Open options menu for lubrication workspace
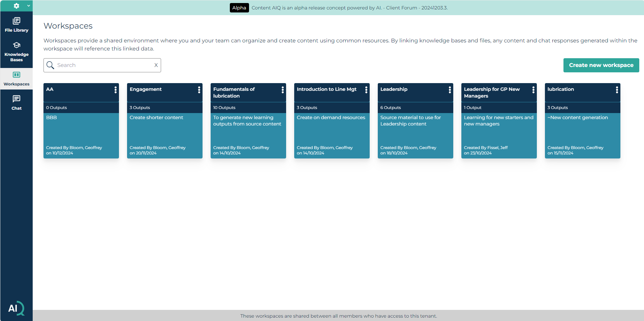Viewport: 644px width, 321px height. point(617,90)
